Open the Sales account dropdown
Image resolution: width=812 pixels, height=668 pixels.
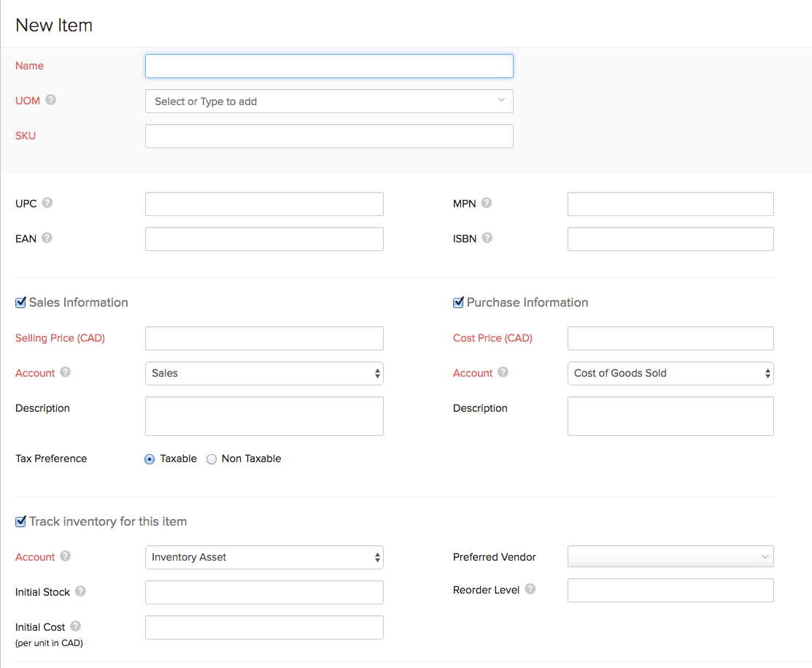click(264, 373)
